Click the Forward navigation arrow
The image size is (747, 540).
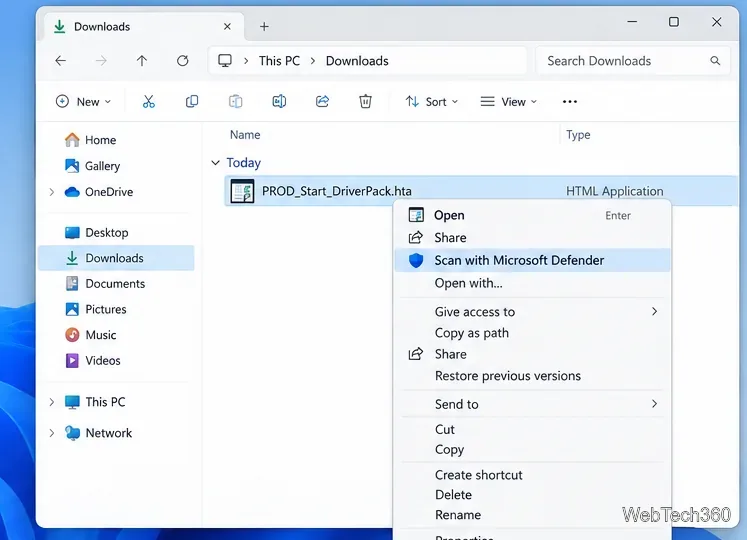(x=101, y=61)
